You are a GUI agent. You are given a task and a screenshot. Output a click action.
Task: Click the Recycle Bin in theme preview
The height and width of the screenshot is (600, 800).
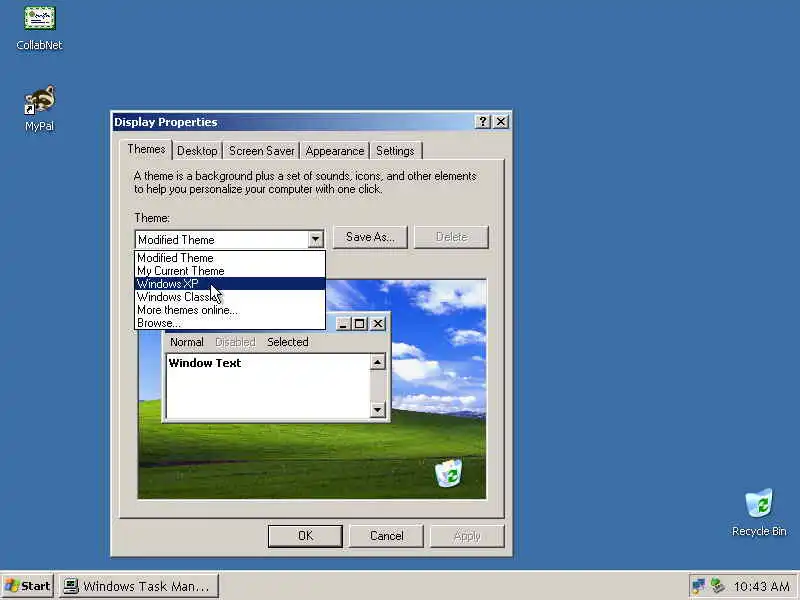pyautogui.click(x=448, y=473)
